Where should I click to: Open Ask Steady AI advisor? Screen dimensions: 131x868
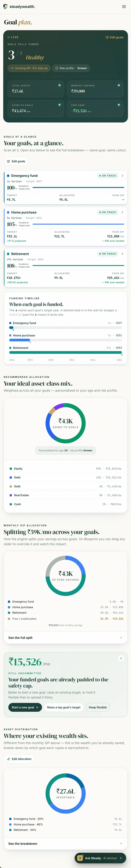101,858
